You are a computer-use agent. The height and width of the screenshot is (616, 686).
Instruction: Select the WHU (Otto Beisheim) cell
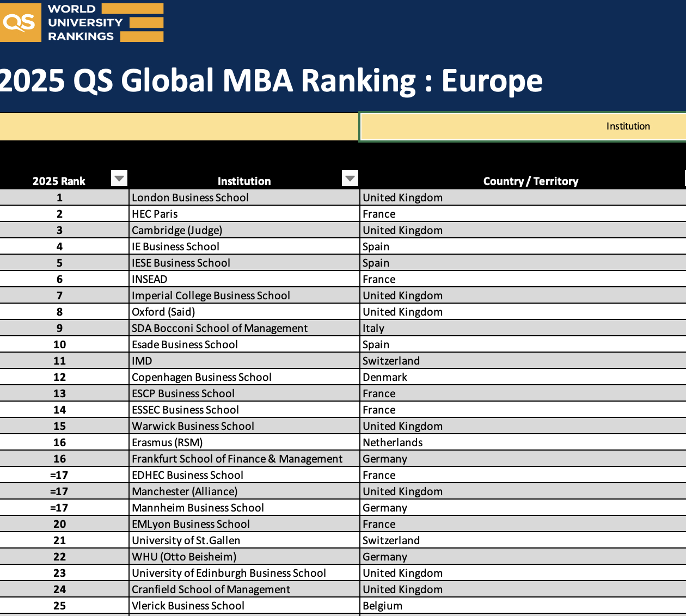pyautogui.click(x=184, y=557)
